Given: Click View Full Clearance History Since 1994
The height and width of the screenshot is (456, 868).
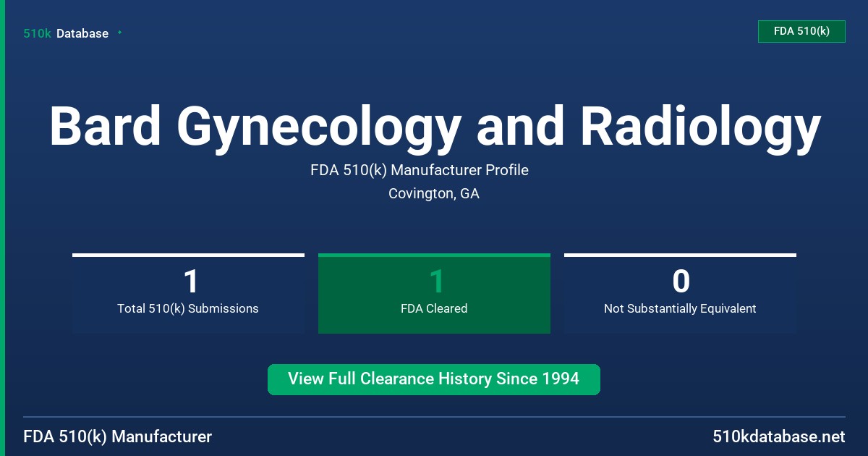Looking at the screenshot, I should pos(434,379).
